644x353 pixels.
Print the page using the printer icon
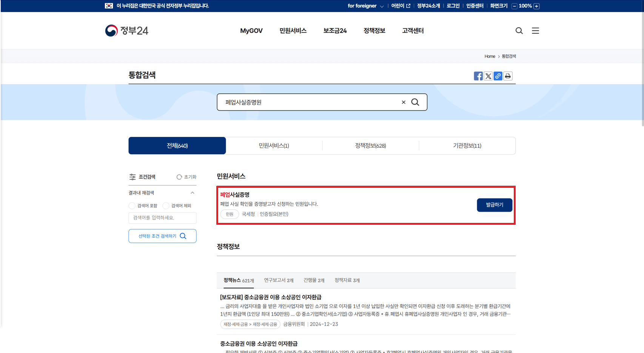pyautogui.click(x=507, y=76)
